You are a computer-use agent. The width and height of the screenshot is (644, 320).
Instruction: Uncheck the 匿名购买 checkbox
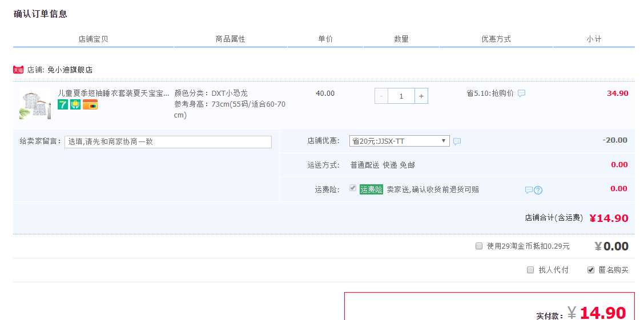[591, 270]
